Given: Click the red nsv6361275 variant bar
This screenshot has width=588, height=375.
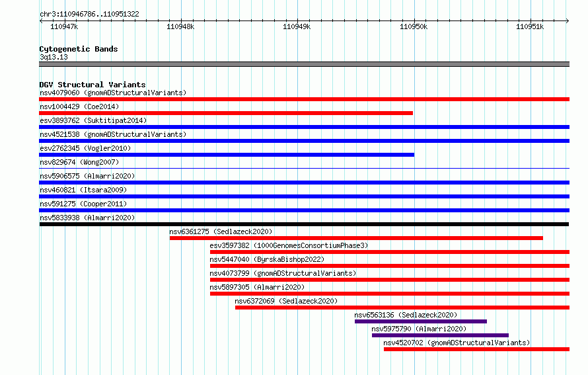Looking at the screenshot, I should click(x=356, y=238).
